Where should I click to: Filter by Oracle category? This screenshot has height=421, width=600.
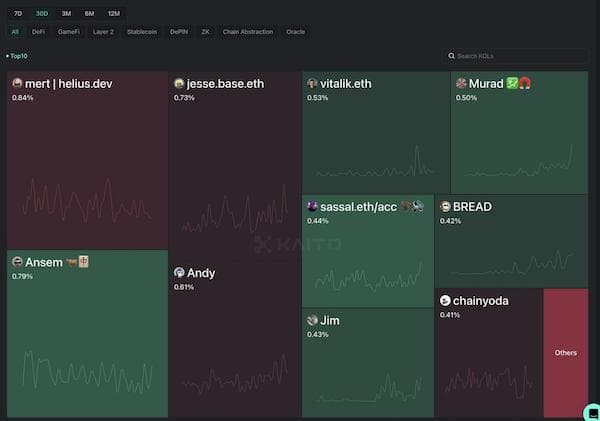(x=295, y=32)
